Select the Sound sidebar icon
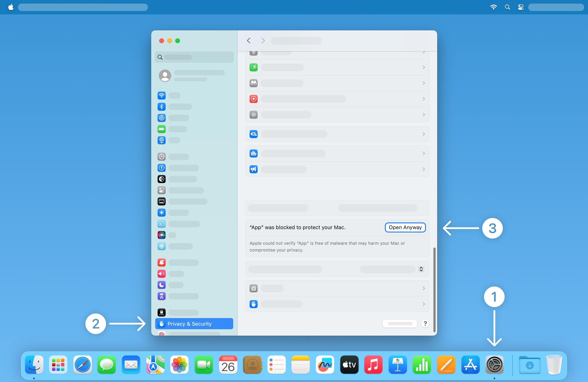This screenshot has height=382, width=588. coord(161,274)
